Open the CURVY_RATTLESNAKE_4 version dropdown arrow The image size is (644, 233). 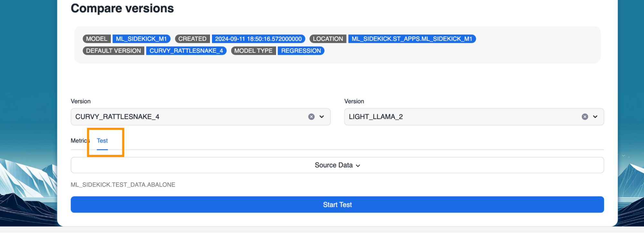point(322,117)
